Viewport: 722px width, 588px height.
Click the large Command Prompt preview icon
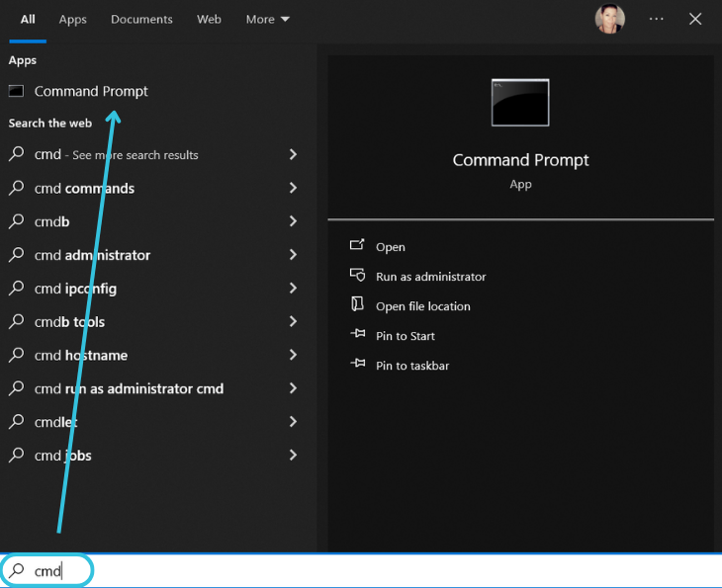(520, 103)
